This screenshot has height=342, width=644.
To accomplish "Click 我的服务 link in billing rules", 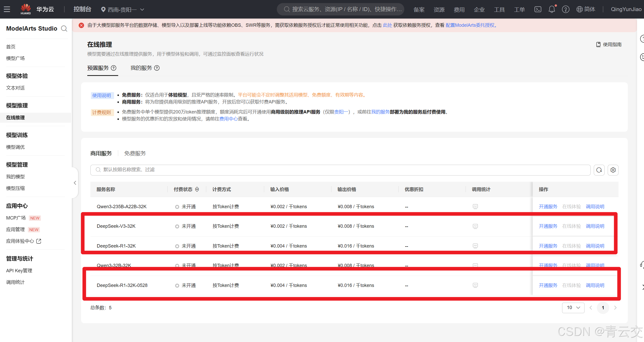I will click(380, 112).
